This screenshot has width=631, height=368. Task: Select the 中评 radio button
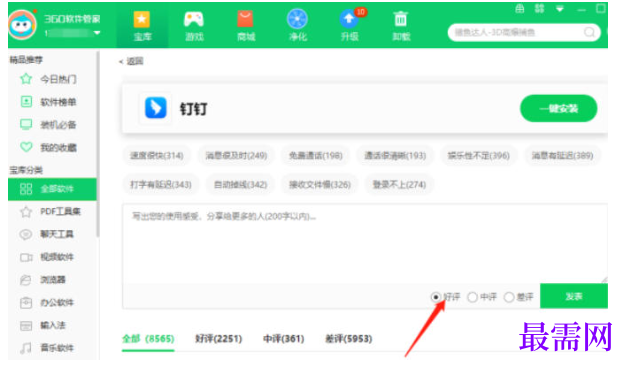tap(472, 297)
